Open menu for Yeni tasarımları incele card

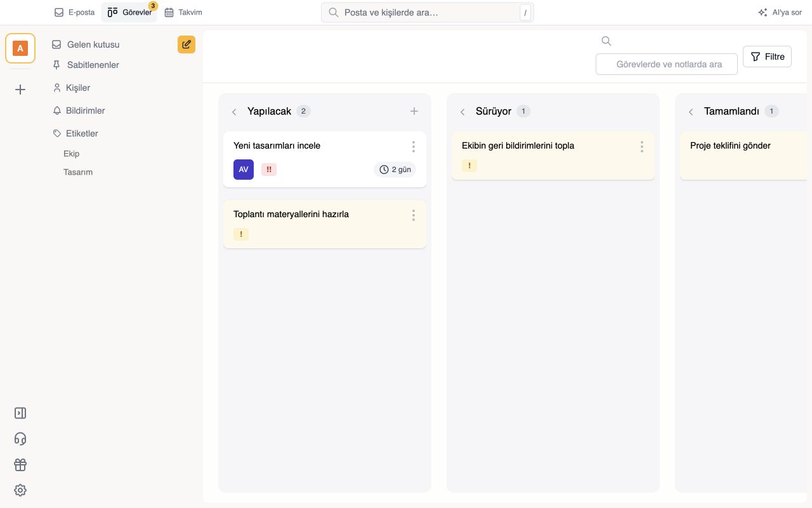pos(414,147)
